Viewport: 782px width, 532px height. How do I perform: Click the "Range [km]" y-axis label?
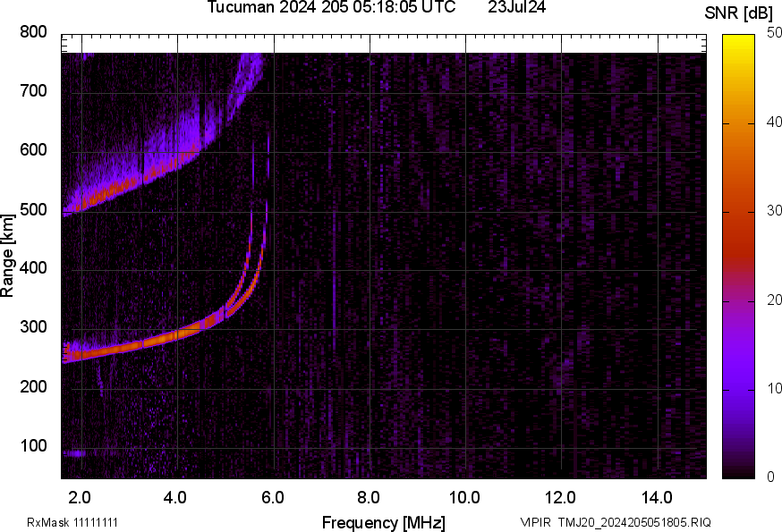7,256
